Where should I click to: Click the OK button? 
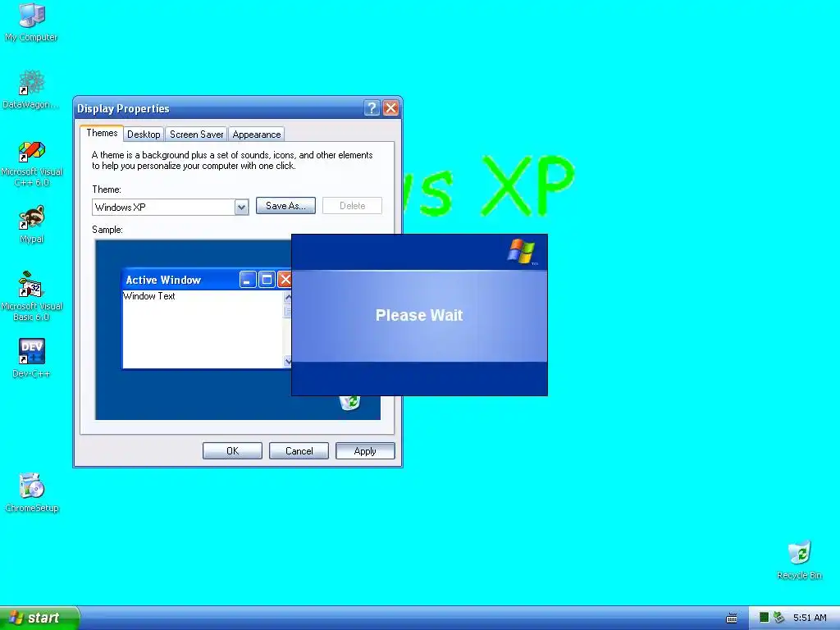tap(232, 451)
